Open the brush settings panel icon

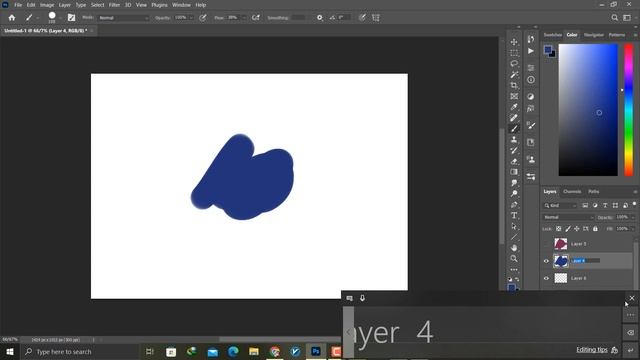71,18
